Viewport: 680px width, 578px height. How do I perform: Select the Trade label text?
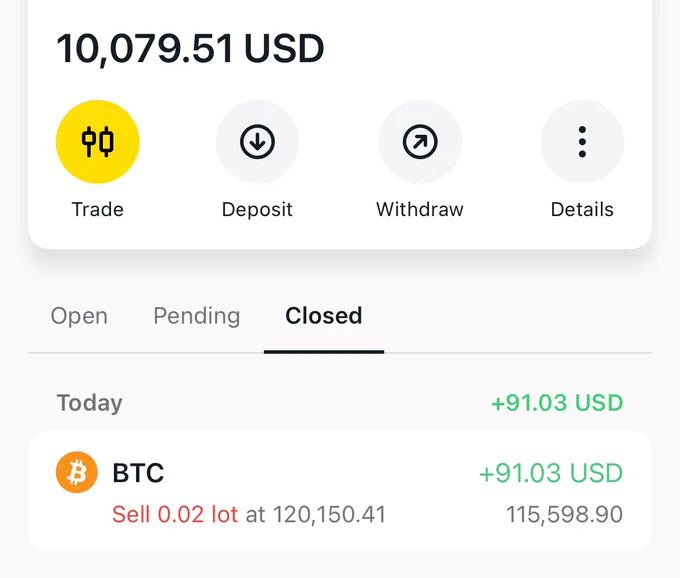point(98,209)
